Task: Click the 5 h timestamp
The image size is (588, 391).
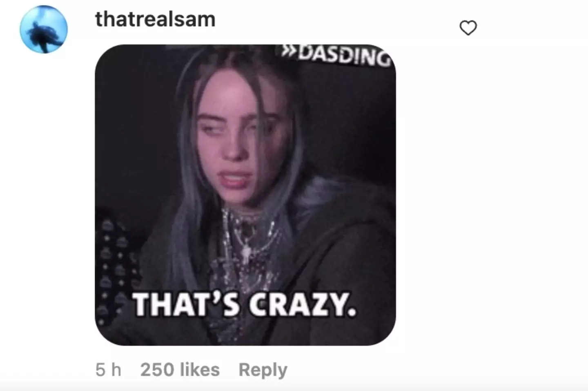Action: point(108,370)
